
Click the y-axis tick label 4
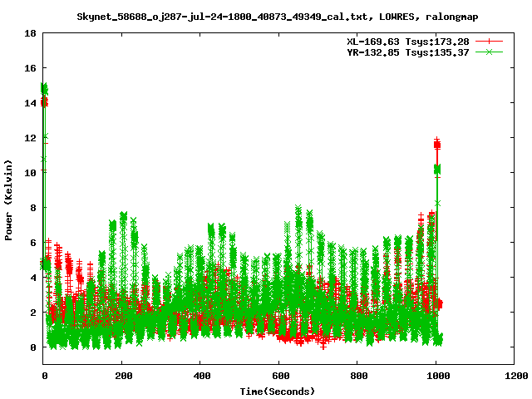[x=33, y=278]
